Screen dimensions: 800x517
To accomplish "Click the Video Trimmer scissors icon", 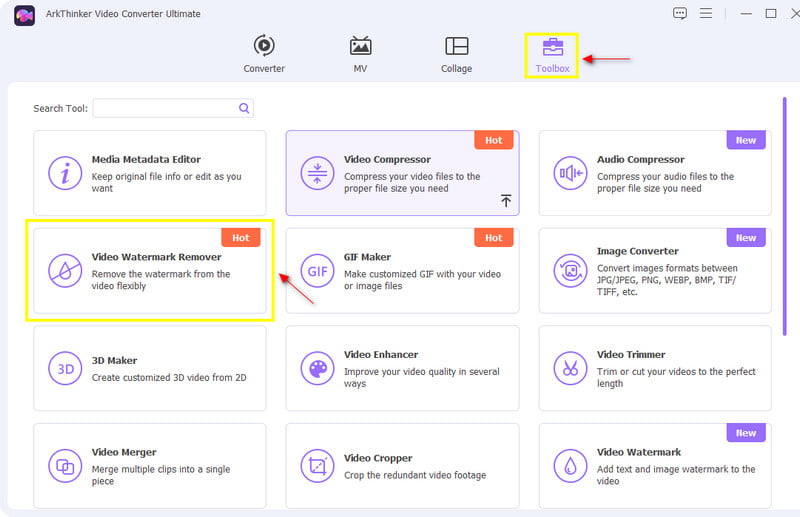I will click(x=570, y=368).
